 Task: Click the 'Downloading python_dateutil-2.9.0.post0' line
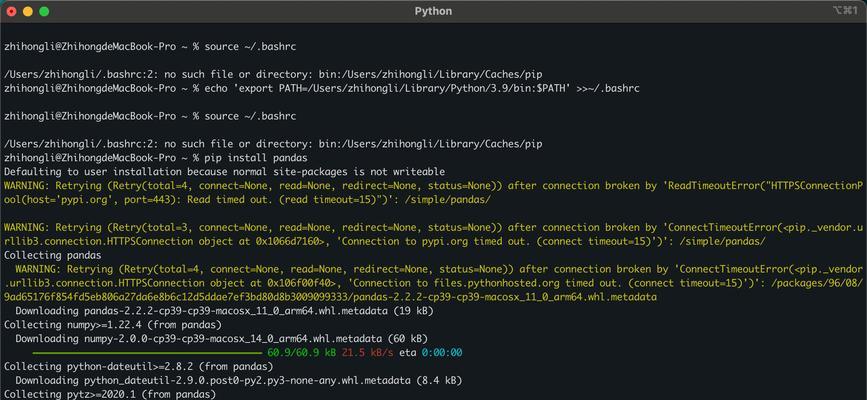pyautogui.click(x=238, y=380)
